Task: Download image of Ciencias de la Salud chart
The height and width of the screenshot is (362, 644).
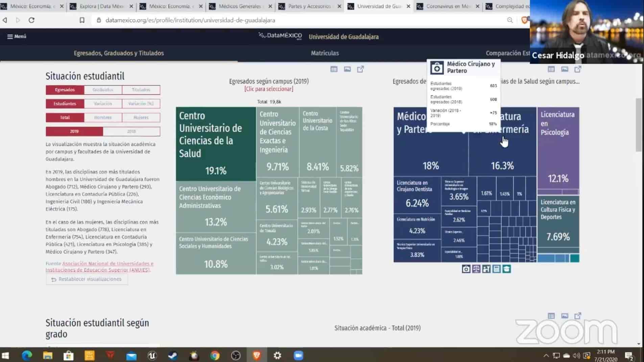Action: pos(565,69)
